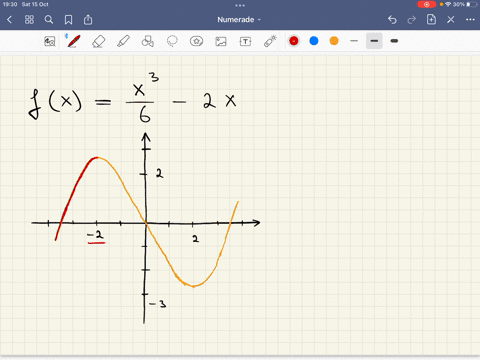Open the Elements sticker tool

(196, 41)
